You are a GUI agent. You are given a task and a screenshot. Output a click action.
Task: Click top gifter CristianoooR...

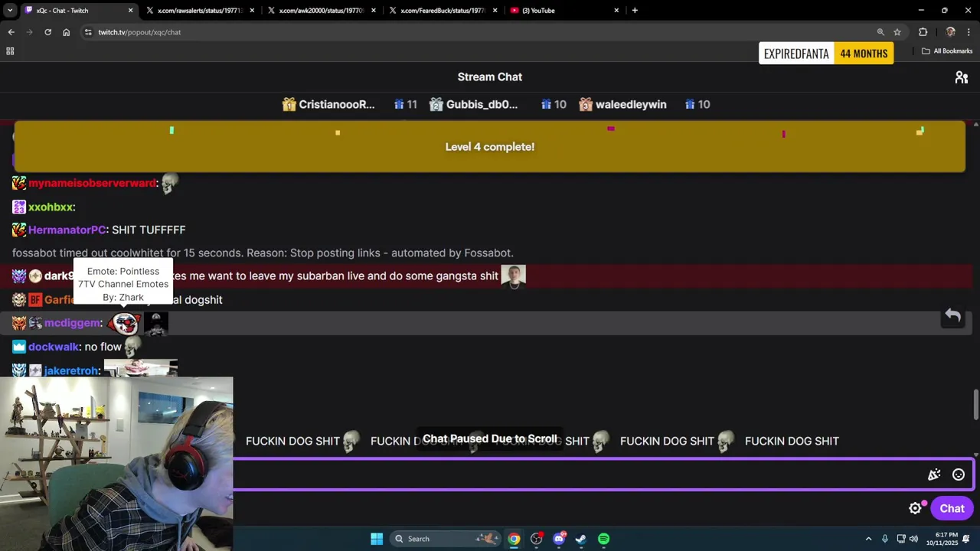[336, 105]
